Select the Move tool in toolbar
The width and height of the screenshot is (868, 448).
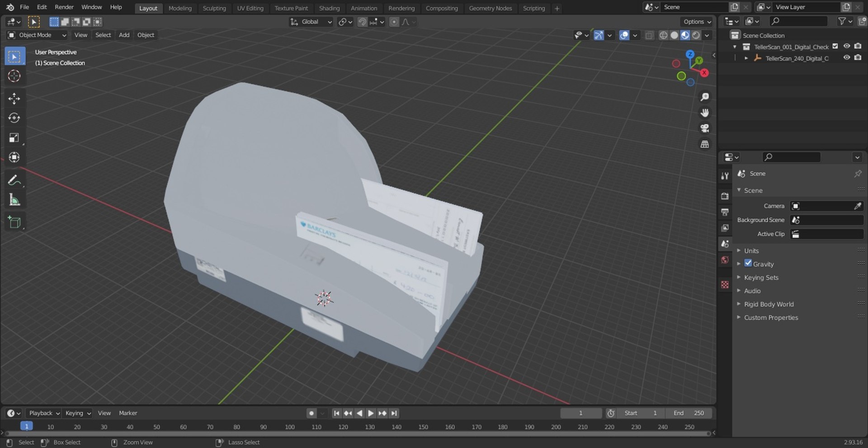(14, 99)
